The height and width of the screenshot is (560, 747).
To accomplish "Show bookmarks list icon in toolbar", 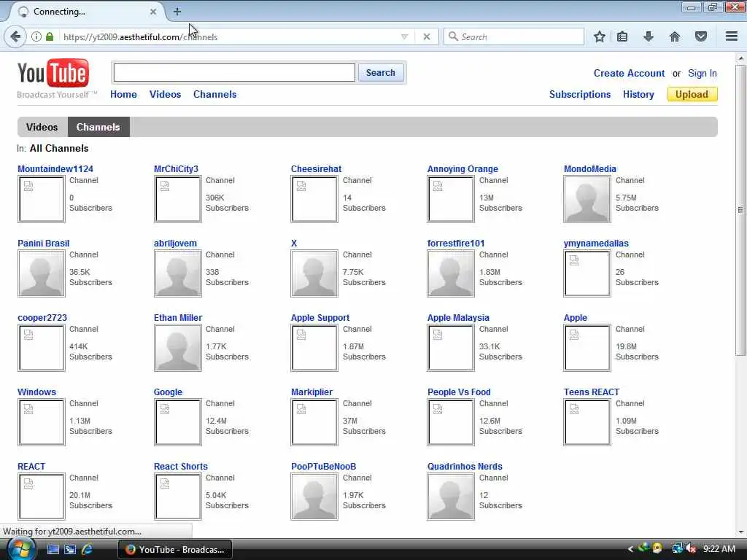I will coord(622,36).
